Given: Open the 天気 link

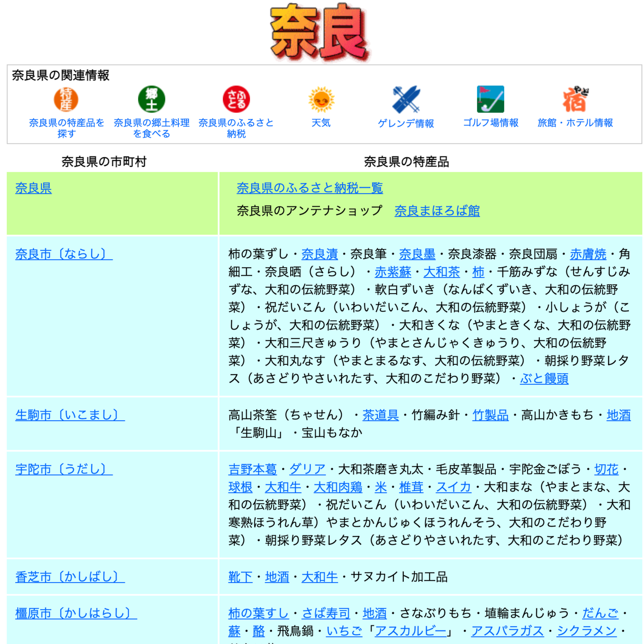Looking at the screenshot, I should point(321,123).
